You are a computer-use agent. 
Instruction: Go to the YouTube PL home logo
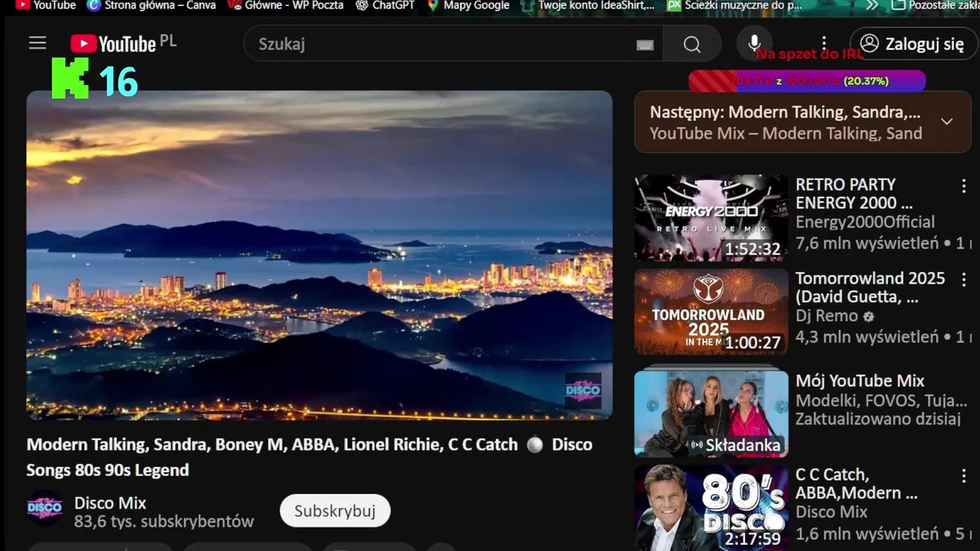123,44
